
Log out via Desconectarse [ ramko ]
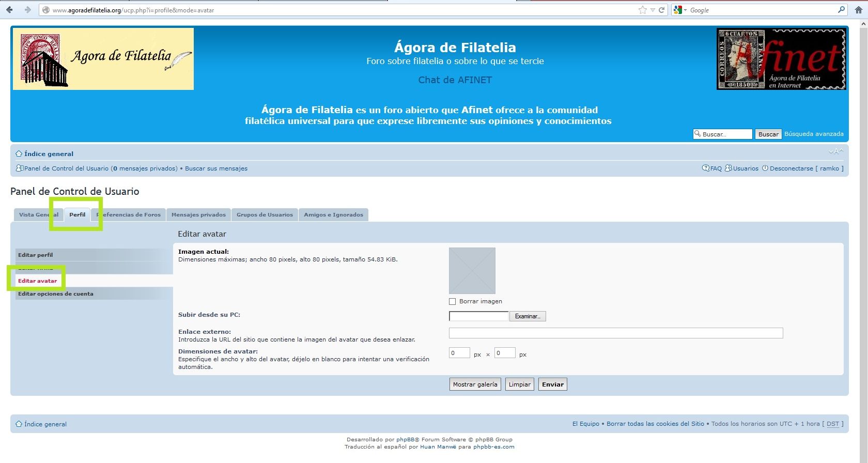click(x=807, y=168)
